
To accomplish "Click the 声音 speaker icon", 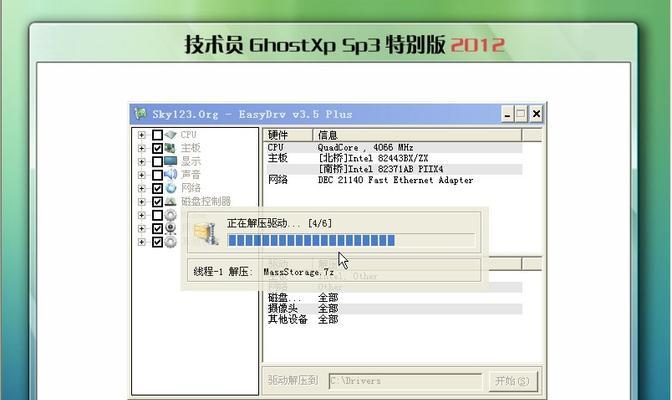I will pos(171,174).
